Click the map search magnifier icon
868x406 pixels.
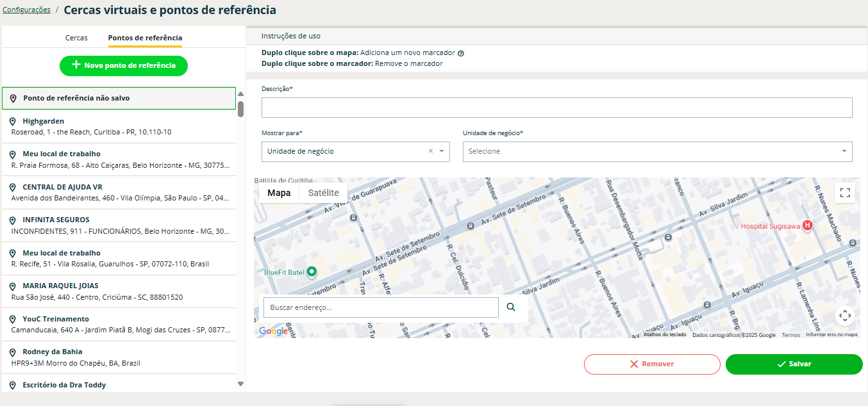coord(511,307)
